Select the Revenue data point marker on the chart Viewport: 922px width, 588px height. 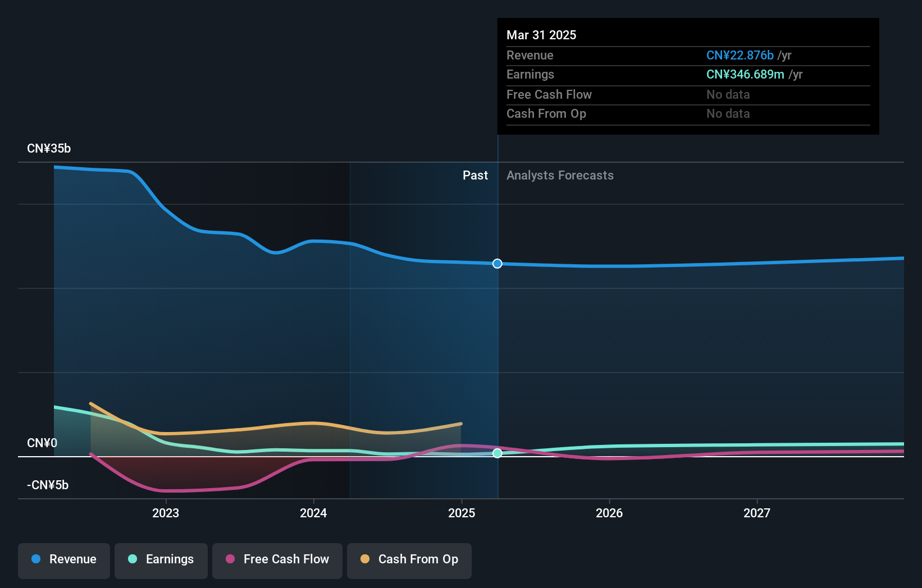[497, 264]
